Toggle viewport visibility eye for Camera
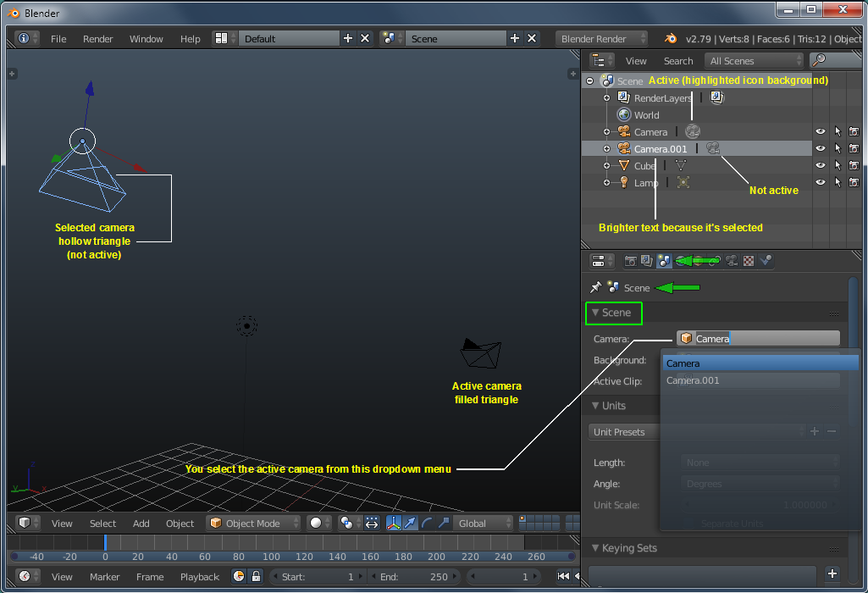Image resolution: width=868 pixels, height=593 pixels. 821,131
